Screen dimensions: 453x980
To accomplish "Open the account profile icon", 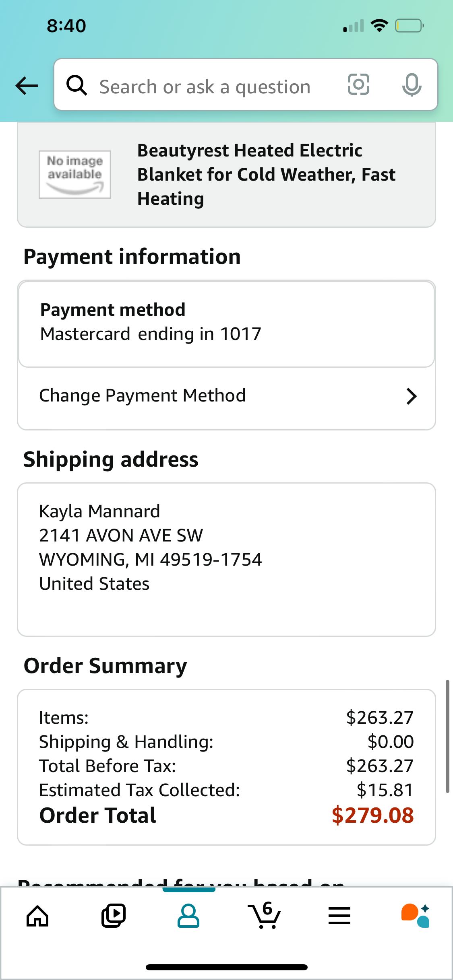I will (188, 916).
